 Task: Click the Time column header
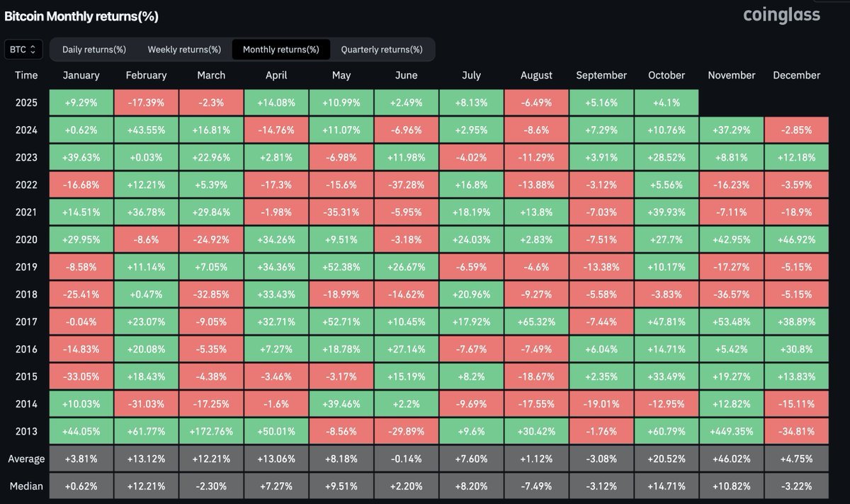(x=26, y=75)
